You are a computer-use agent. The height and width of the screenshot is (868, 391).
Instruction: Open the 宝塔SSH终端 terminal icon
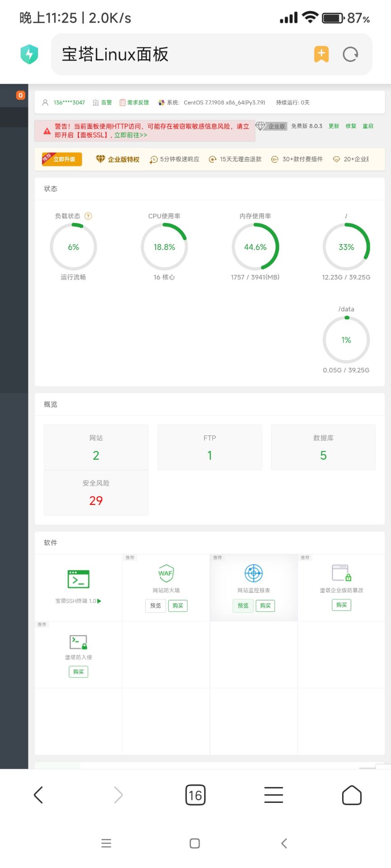[78, 579]
